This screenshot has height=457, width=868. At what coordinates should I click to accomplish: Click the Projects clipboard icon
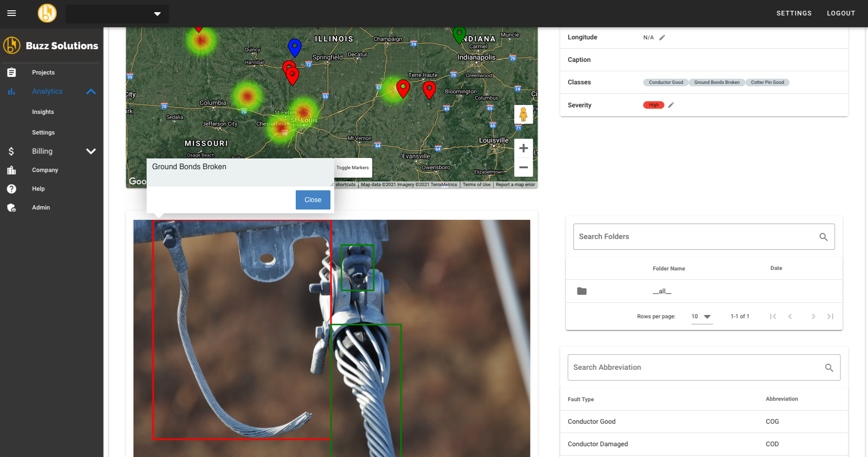click(x=12, y=73)
